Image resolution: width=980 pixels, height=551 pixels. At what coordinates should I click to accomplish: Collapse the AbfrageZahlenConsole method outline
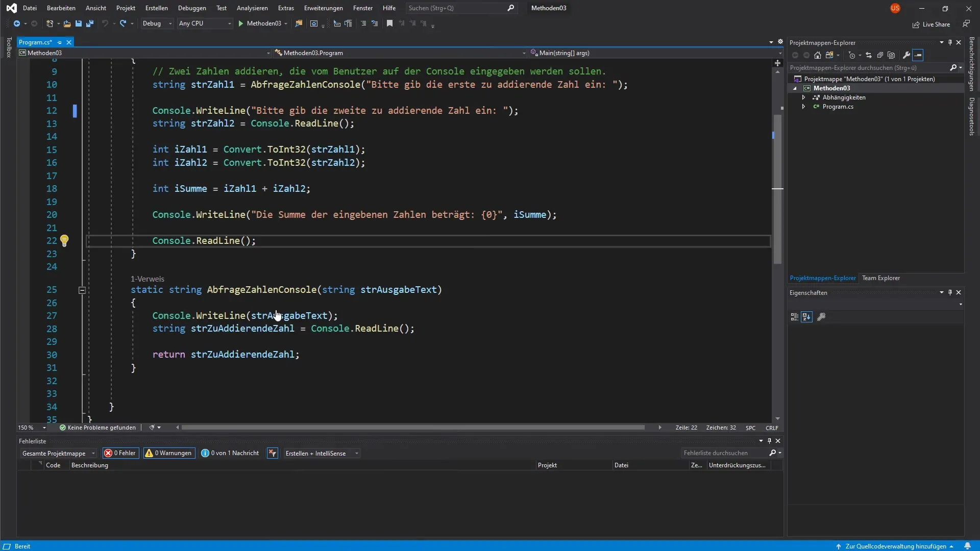[82, 290]
